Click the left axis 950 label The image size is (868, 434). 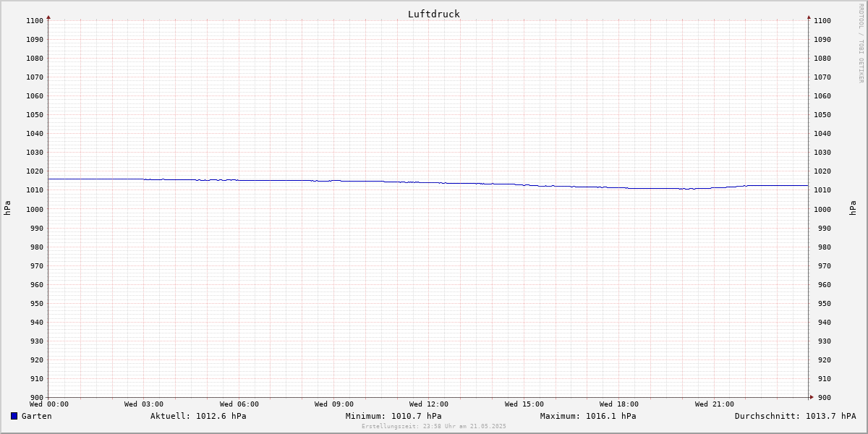tap(37, 303)
